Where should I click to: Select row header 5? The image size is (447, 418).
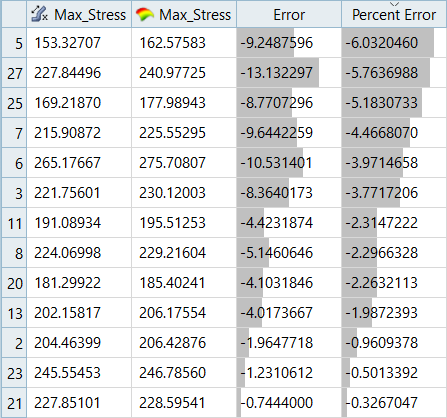click(14, 43)
